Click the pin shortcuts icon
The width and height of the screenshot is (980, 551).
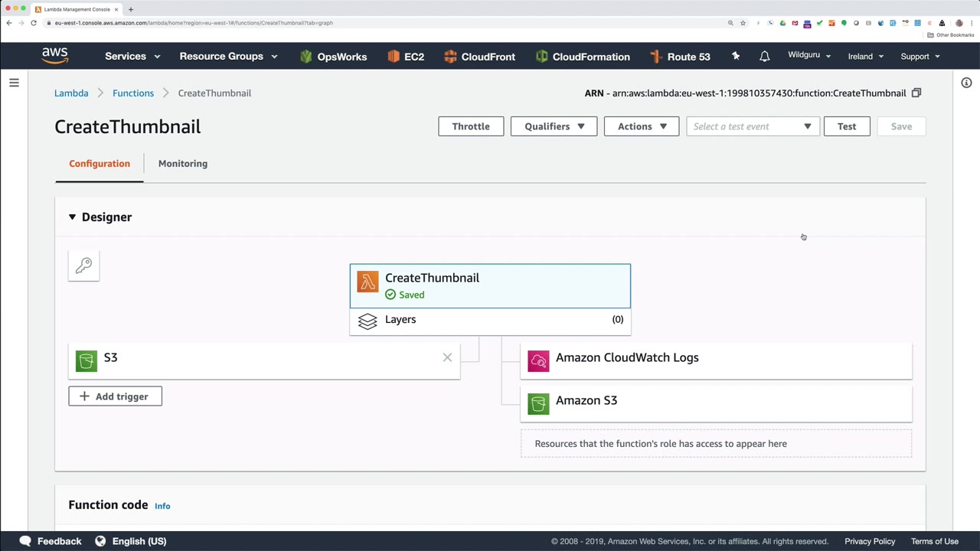pos(736,56)
